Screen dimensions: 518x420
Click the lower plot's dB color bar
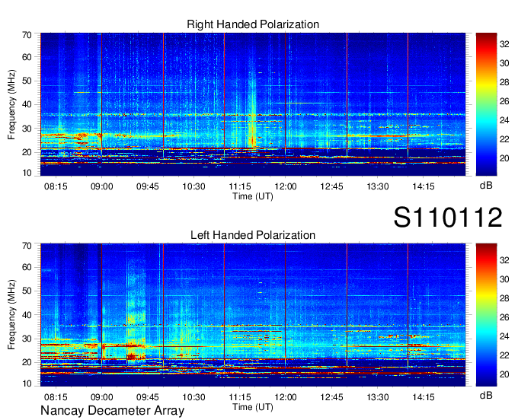click(486, 315)
